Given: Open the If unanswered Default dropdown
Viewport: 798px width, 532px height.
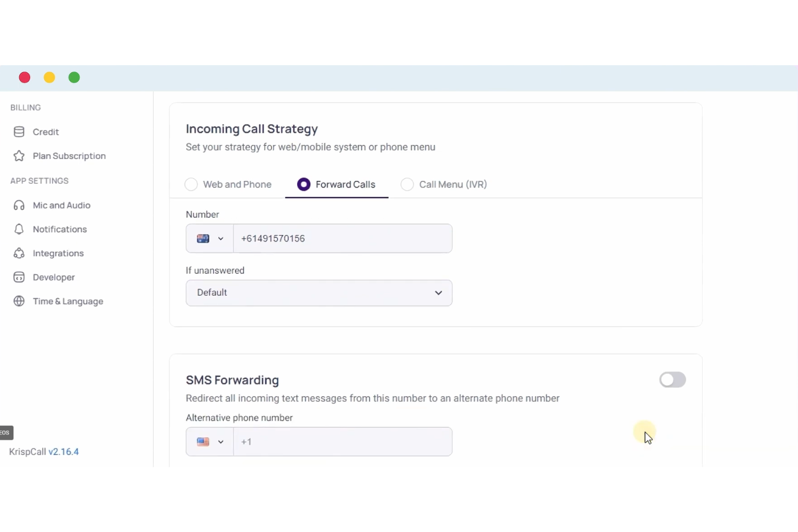Looking at the screenshot, I should [x=319, y=293].
